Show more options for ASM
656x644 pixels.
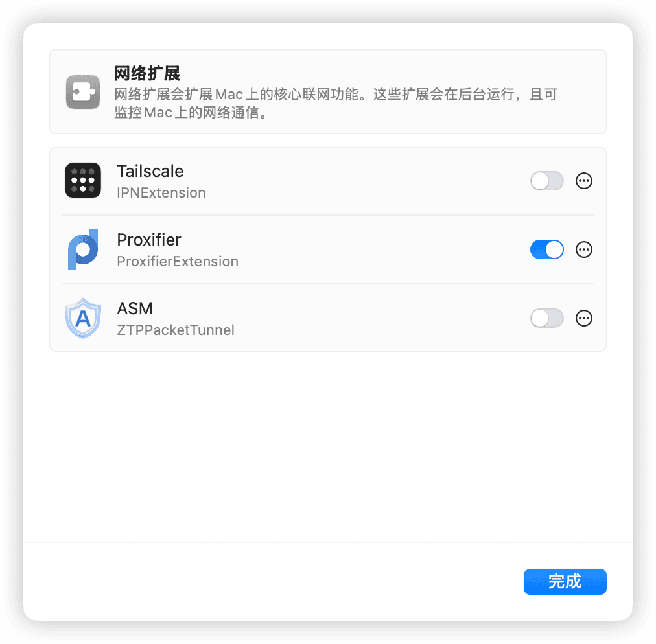pyautogui.click(x=583, y=318)
